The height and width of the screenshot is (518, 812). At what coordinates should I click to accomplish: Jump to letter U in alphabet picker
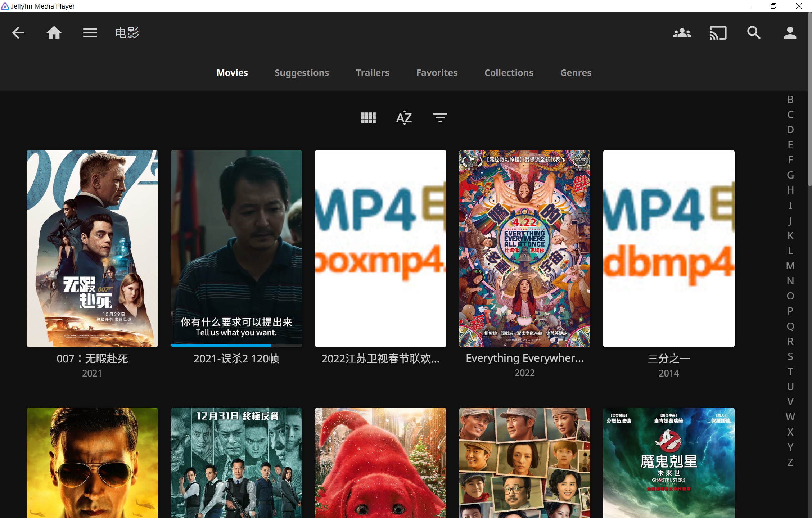pyautogui.click(x=790, y=387)
